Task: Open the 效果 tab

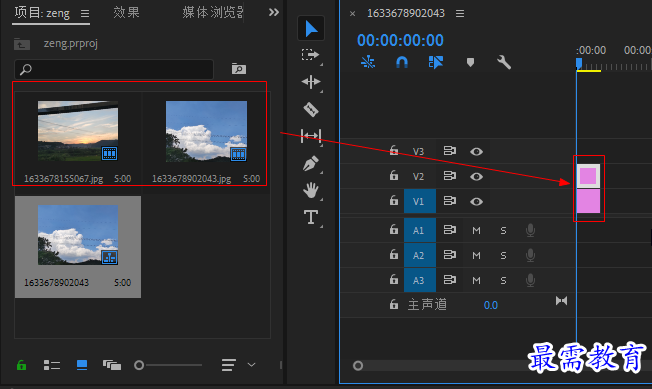Action: point(126,12)
